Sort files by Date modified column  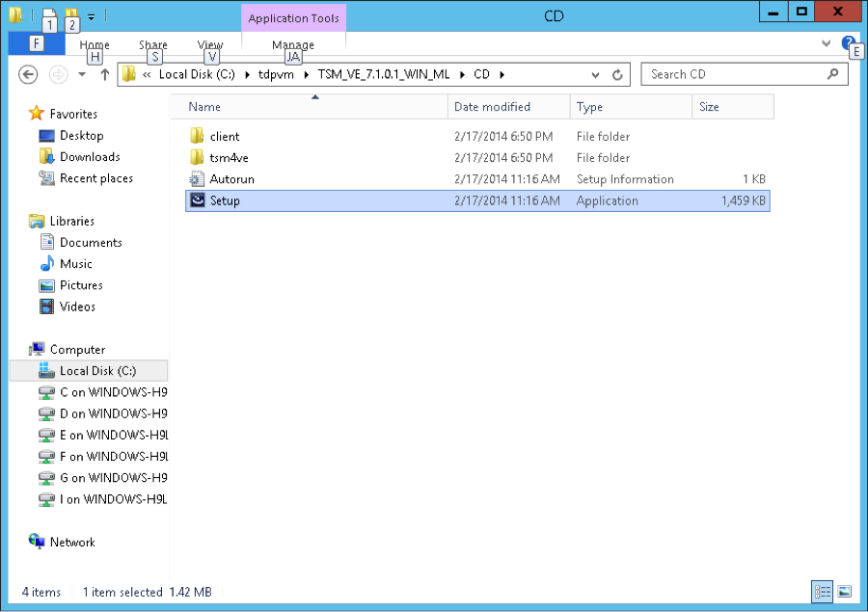pyautogui.click(x=508, y=107)
